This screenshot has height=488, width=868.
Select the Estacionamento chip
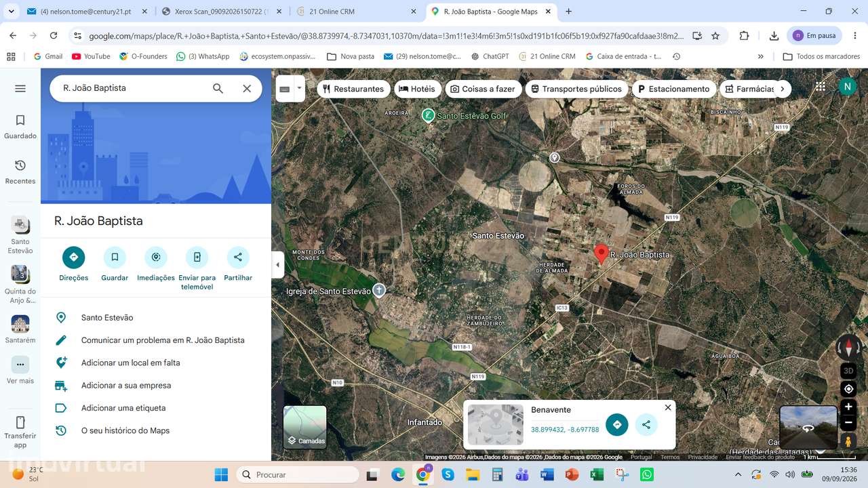(673, 89)
